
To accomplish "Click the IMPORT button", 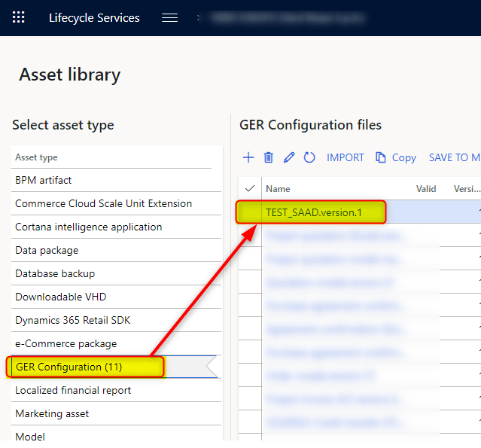I will [x=345, y=157].
